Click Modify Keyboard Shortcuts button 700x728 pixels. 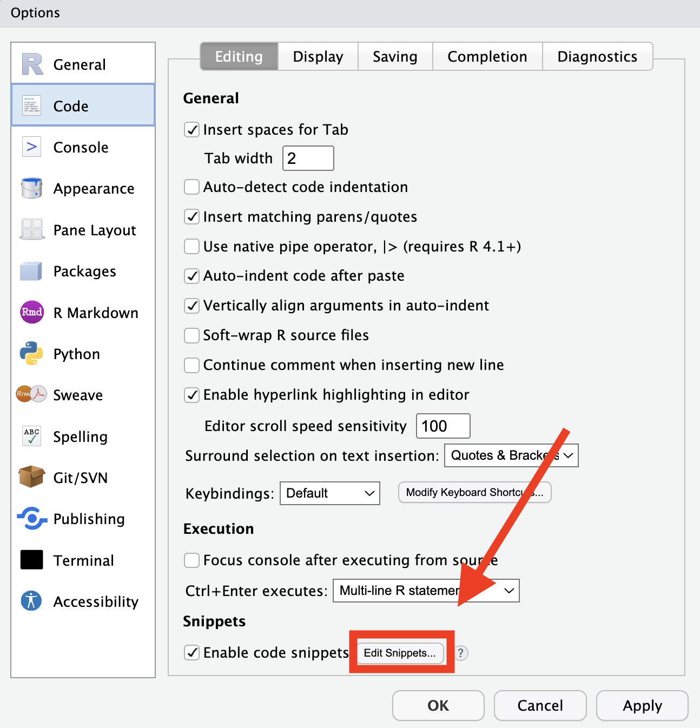475,493
